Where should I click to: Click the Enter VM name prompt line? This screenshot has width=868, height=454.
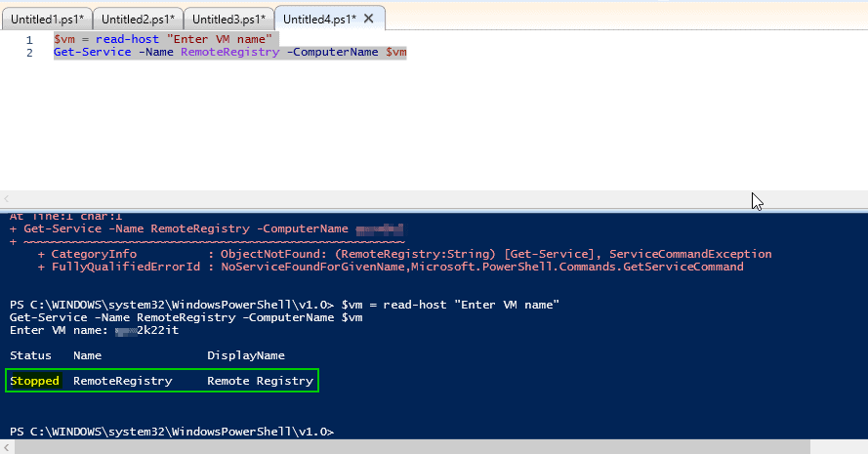(94, 331)
